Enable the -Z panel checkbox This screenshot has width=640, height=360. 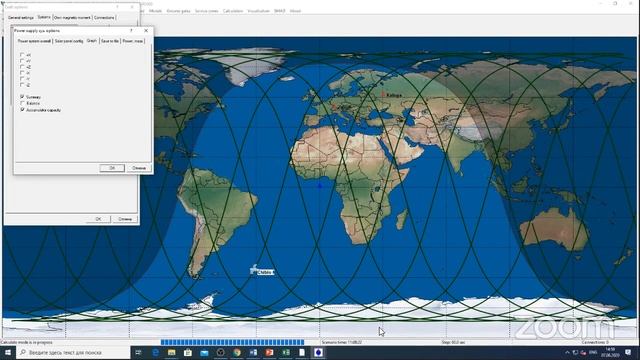pyautogui.click(x=22, y=85)
